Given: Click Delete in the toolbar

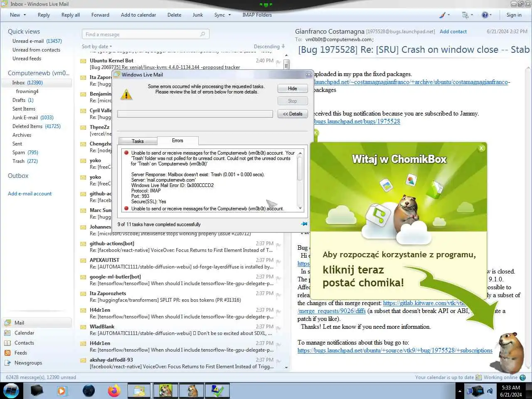Looking at the screenshot, I should click(x=174, y=15).
